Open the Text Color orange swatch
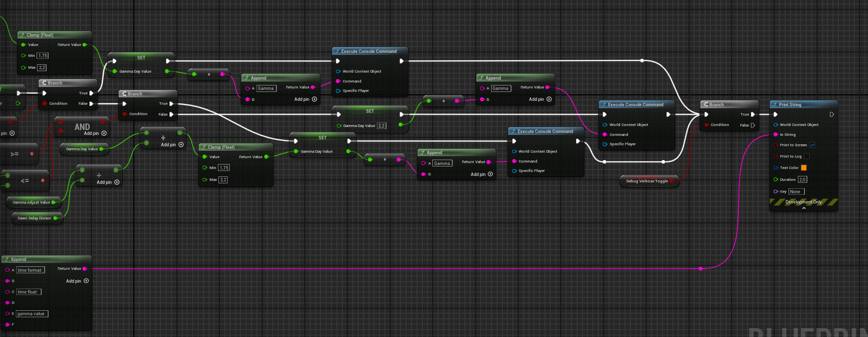The height and width of the screenshot is (337, 868). click(x=804, y=168)
